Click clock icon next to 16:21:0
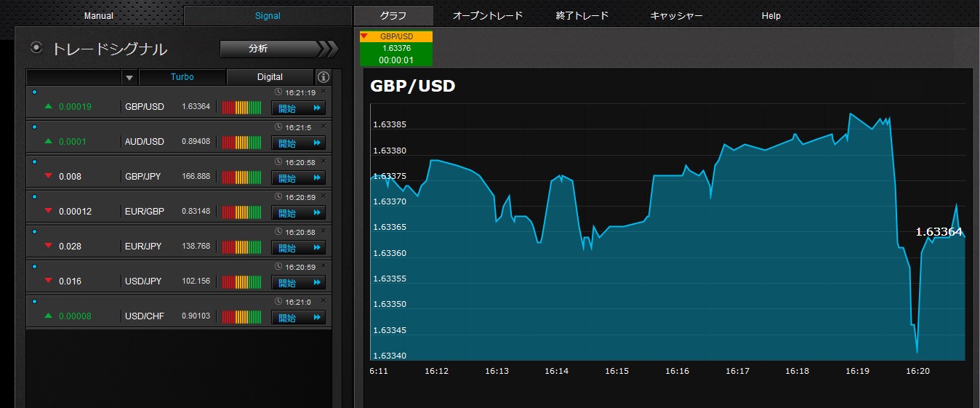Viewport: 980px width, 408px height. click(278, 302)
